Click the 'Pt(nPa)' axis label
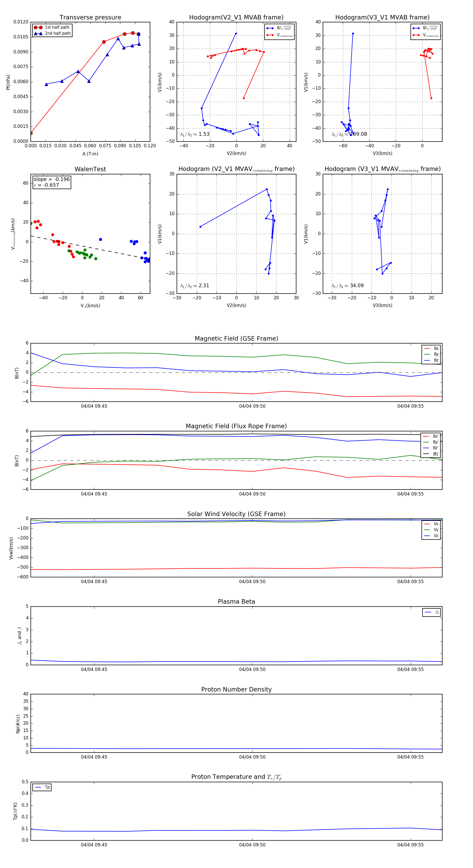This screenshot has width=473, height=868. click(x=8, y=82)
